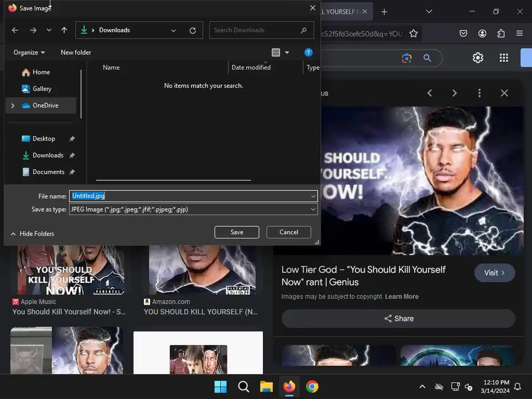This screenshot has width=532, height=399.
Task: Select OneDrive in the navigation pane
Action: pos(45,105)
